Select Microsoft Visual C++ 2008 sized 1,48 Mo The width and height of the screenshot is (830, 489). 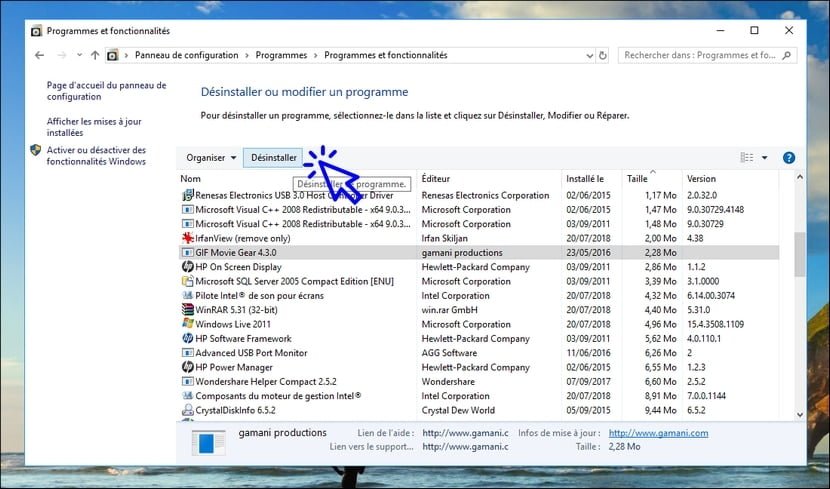[x=480, y=224]
